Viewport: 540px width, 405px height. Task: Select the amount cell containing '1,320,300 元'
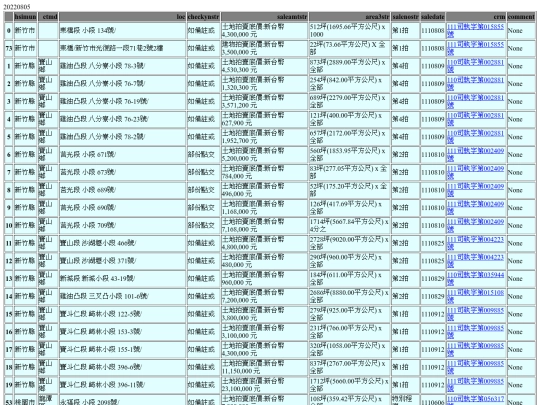pos(264,84)
